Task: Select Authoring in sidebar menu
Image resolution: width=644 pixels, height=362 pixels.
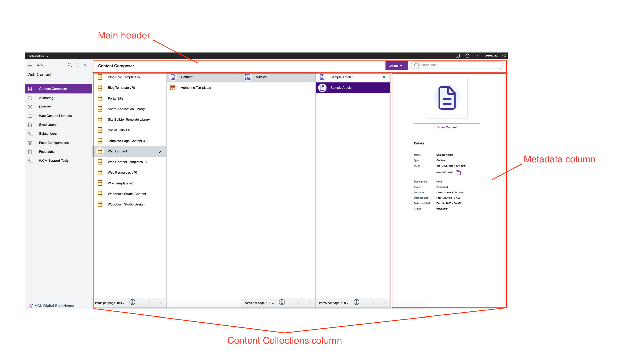Action: point(46,98)
